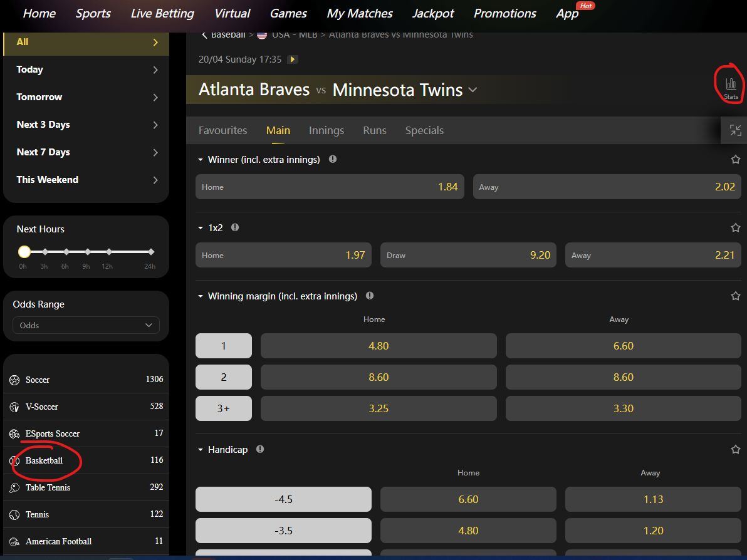Click the Tennis ball icon
The height and width of the screenshot is (560, 747).
click(14, 515)
